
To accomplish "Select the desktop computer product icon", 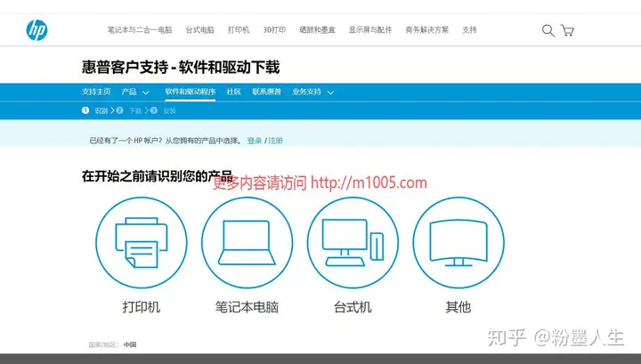I will pos(353,243).
